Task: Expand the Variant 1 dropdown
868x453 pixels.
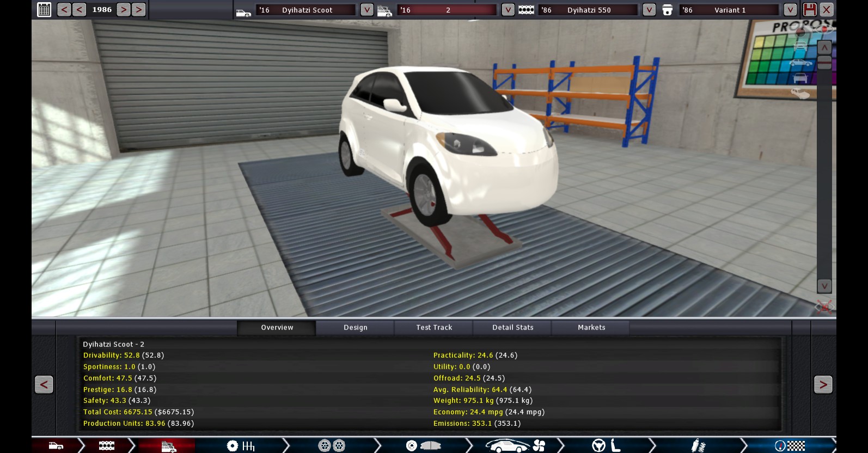Action: 790,10
